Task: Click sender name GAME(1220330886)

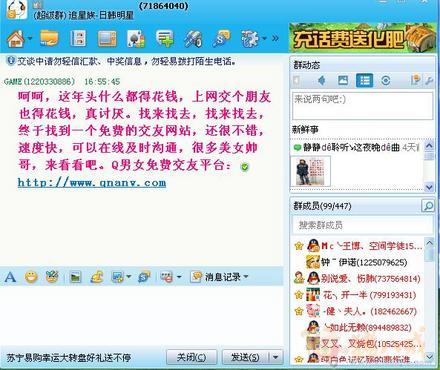Action: tap(40, 81)
